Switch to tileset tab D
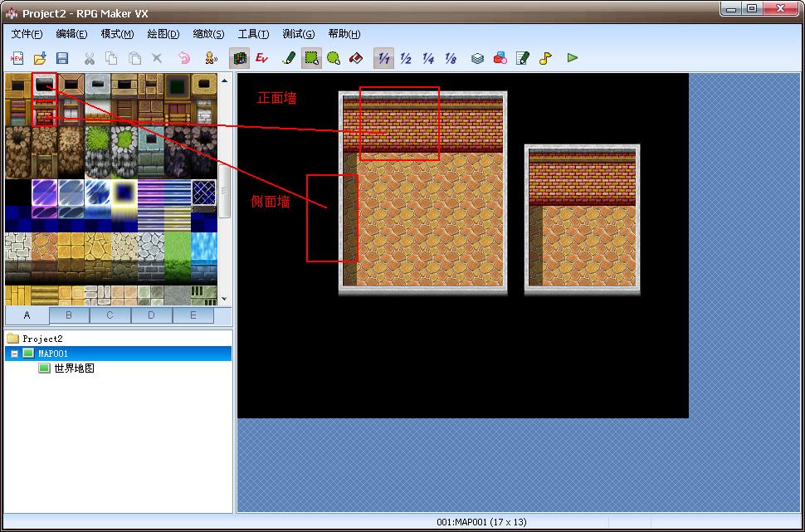This screenshot has width=805, height=532. pyautogui.click(x=151, y=316)
